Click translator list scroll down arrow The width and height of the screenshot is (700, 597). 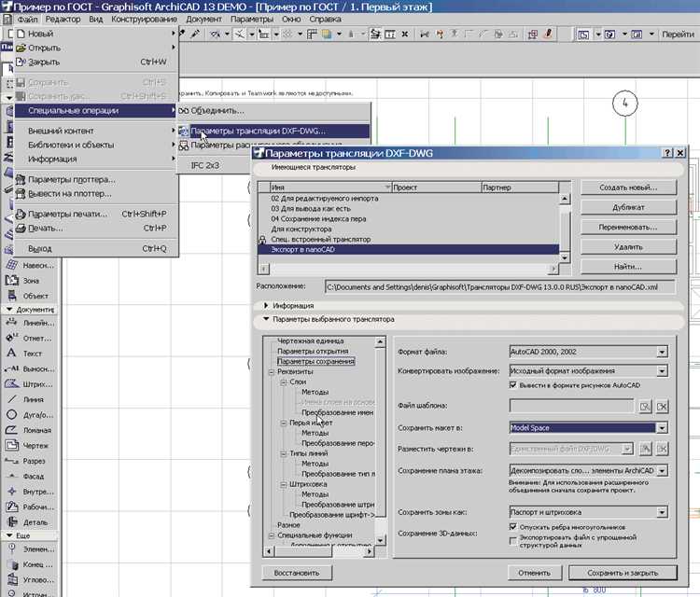coord(565,257)
